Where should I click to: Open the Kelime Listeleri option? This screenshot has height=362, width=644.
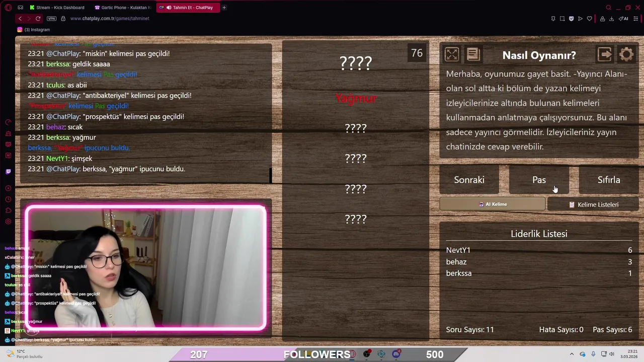click(593, 205)
